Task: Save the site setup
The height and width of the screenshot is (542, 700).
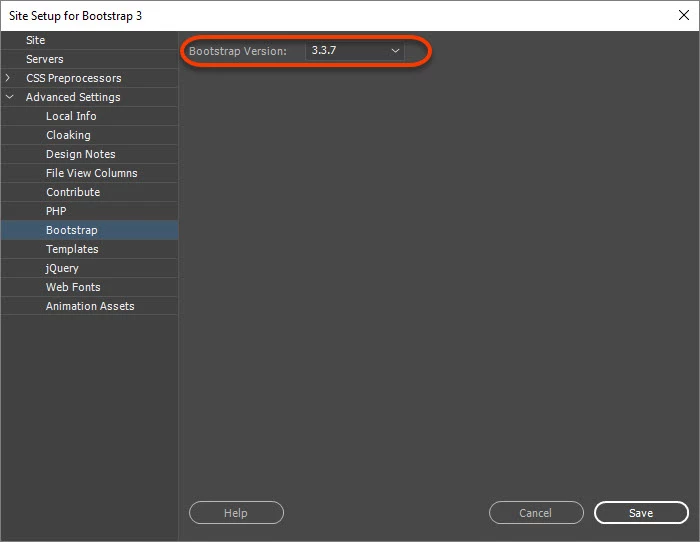Action: pos(641,513)
